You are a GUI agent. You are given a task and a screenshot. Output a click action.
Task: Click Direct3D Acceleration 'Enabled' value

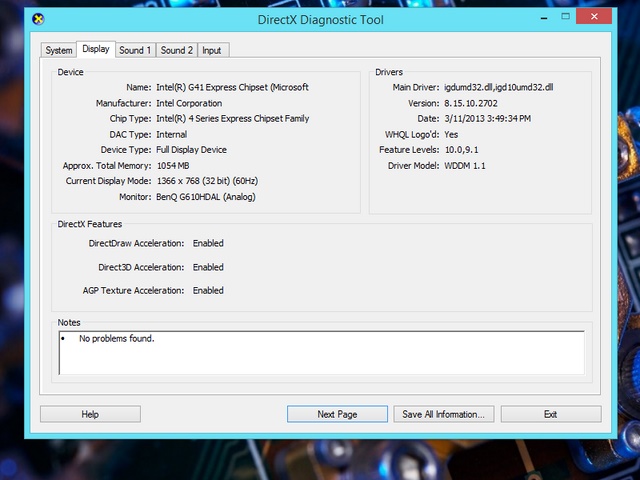(x=208, y=267)
